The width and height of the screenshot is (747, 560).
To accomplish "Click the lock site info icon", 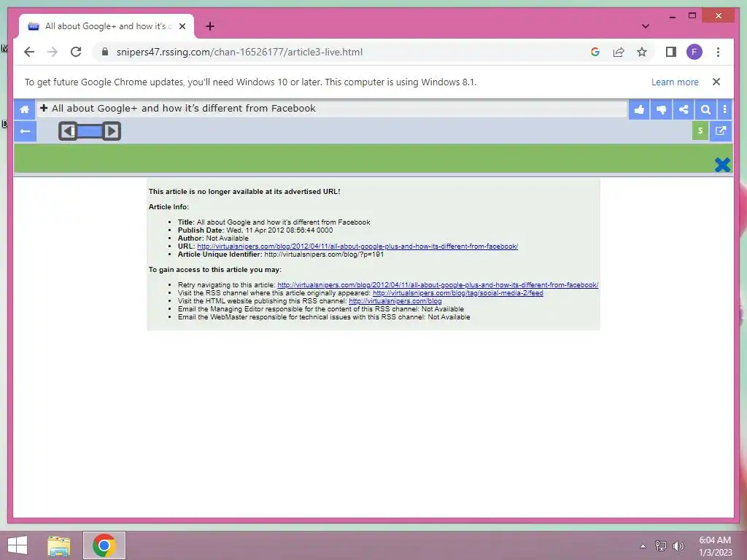I will [105, 52].
